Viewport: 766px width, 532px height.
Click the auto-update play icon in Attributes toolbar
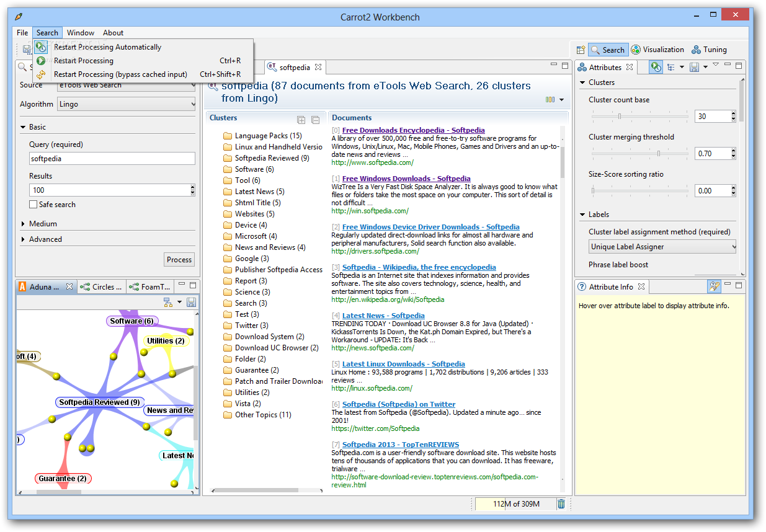(656, 67)
